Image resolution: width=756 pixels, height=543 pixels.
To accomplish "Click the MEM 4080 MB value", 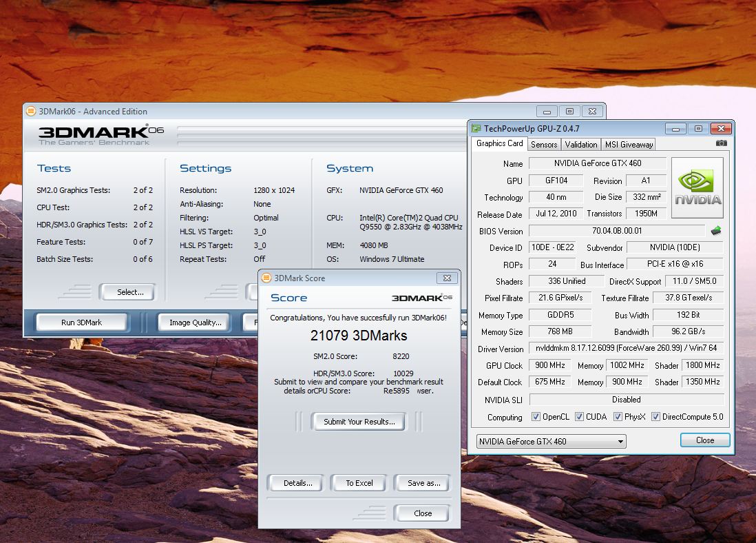I will [374, 245].
